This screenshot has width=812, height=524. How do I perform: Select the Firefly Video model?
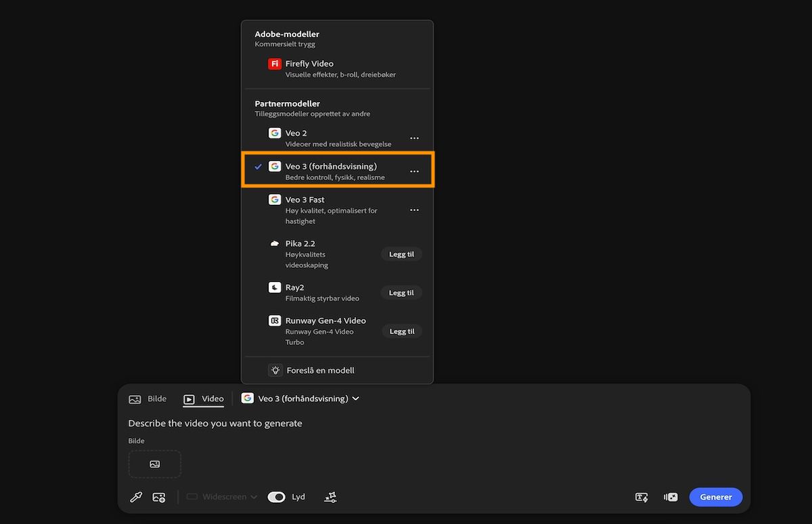[x=337, y=68]
